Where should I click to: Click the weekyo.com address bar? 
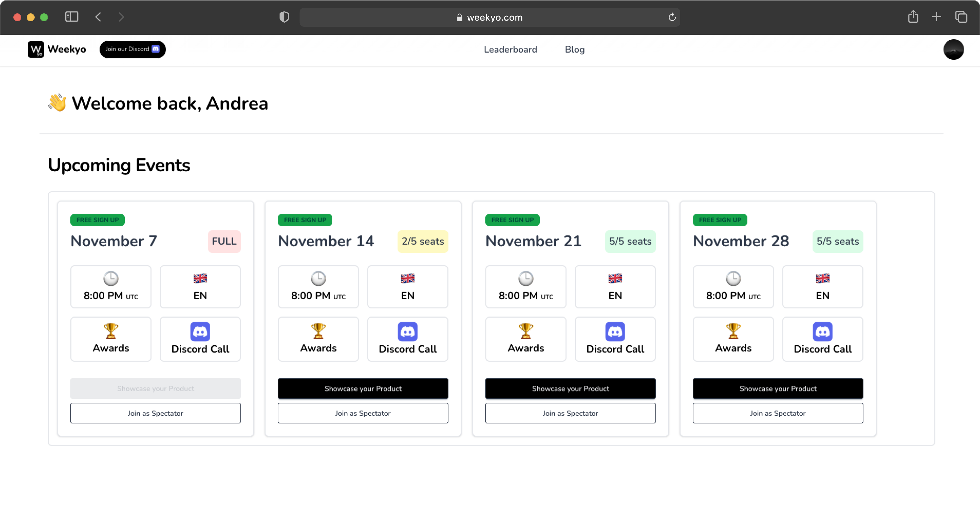[489, 18]
